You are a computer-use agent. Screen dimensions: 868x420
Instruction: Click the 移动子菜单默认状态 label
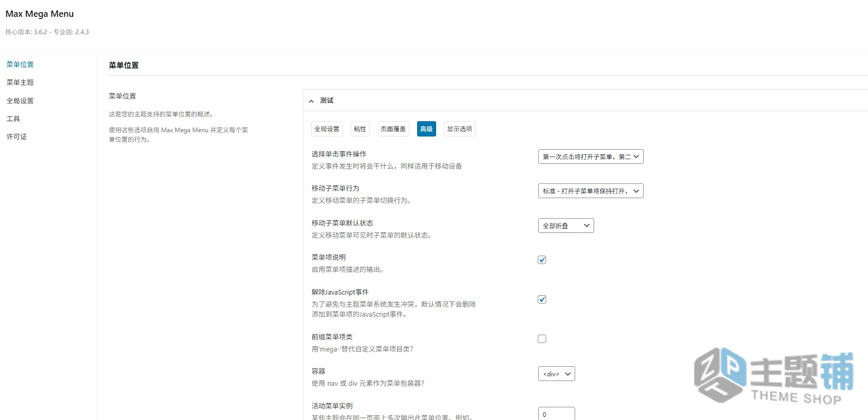(x=342, y=223)
